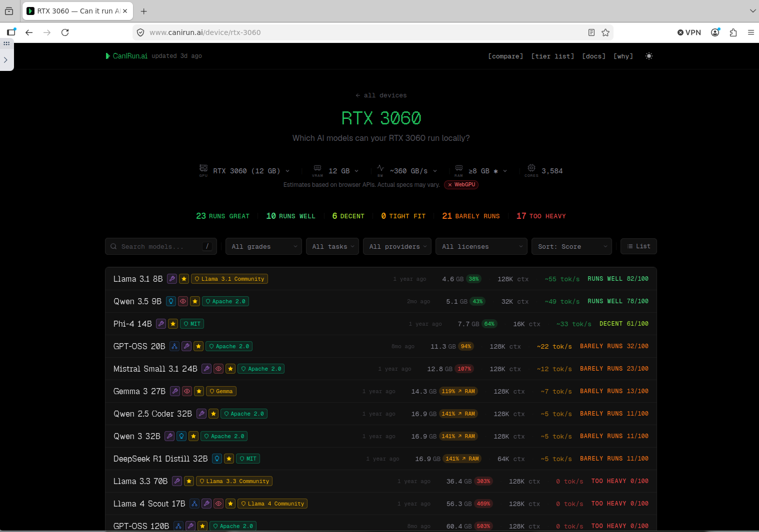Click the eye vision icon on Gemma 3 27B
759x532 pixels.
point(186,391)
